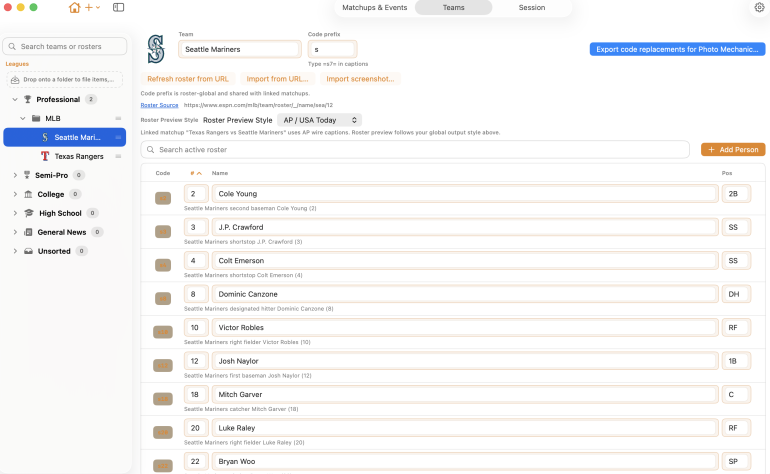Click the caption text for Victor Robles
The width and height of the screenshot is (770, 474).
point(247,342)
